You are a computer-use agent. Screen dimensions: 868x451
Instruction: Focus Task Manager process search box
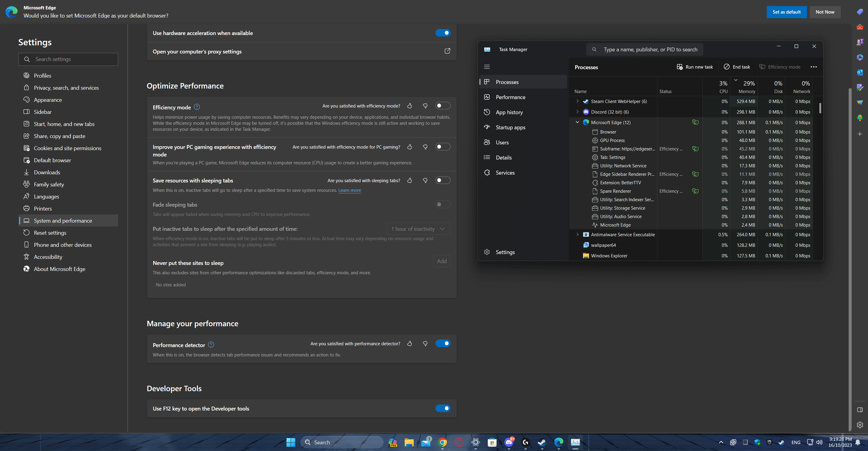point(645,49)
